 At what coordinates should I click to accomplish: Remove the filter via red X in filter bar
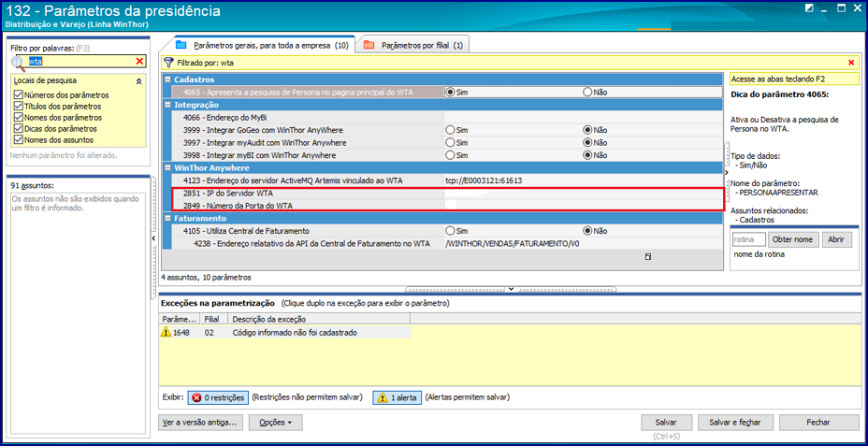tap(851, 63)
